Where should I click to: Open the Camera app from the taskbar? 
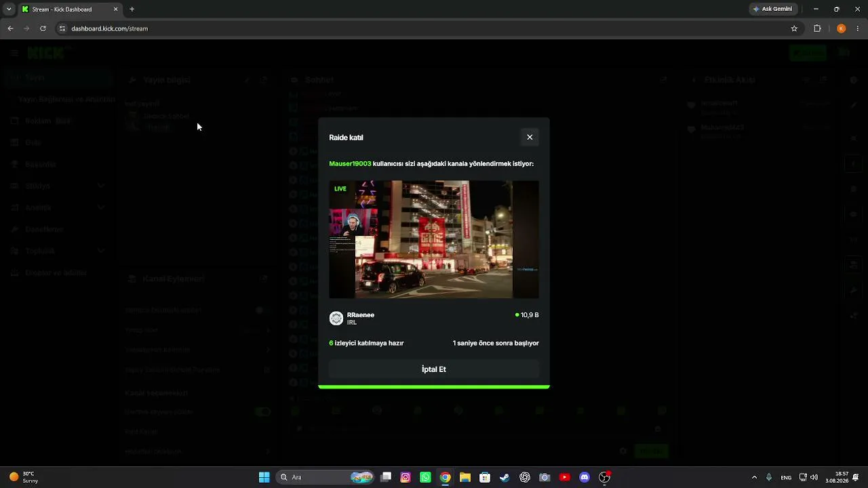click(x=545, y=477)
